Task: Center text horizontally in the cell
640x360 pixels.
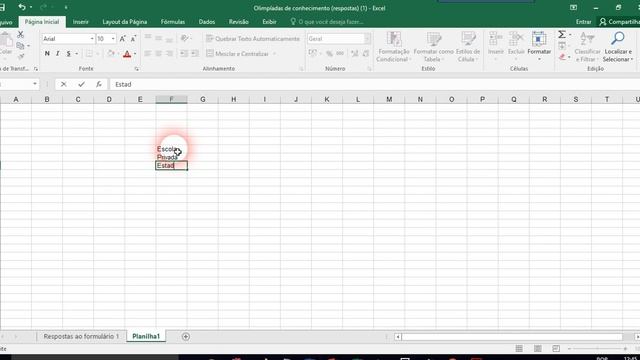Action: point(158,53)
